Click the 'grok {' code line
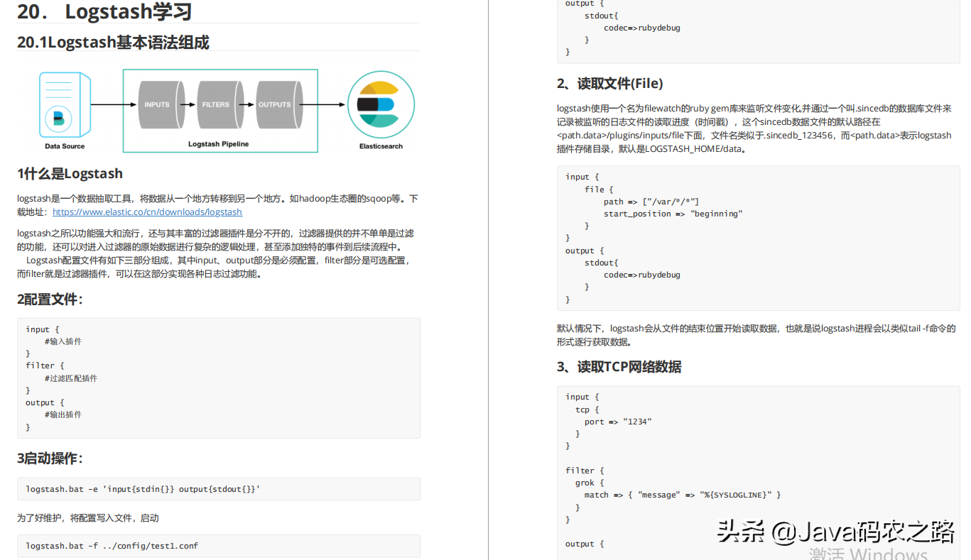Image resolution: width=971 pixels, height=560 pixels. [x=590, y=483]
